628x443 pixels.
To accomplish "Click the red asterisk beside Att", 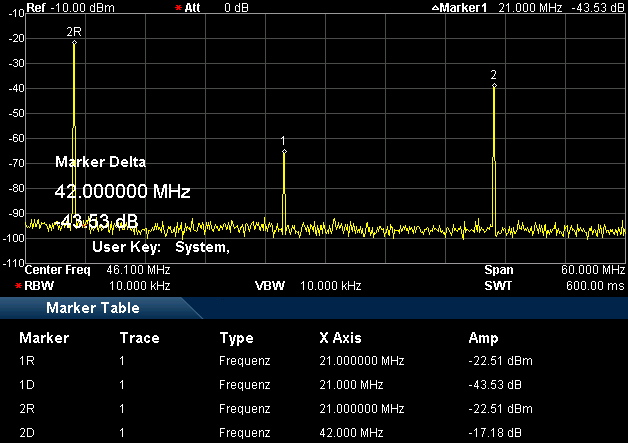I will (178, 7).
